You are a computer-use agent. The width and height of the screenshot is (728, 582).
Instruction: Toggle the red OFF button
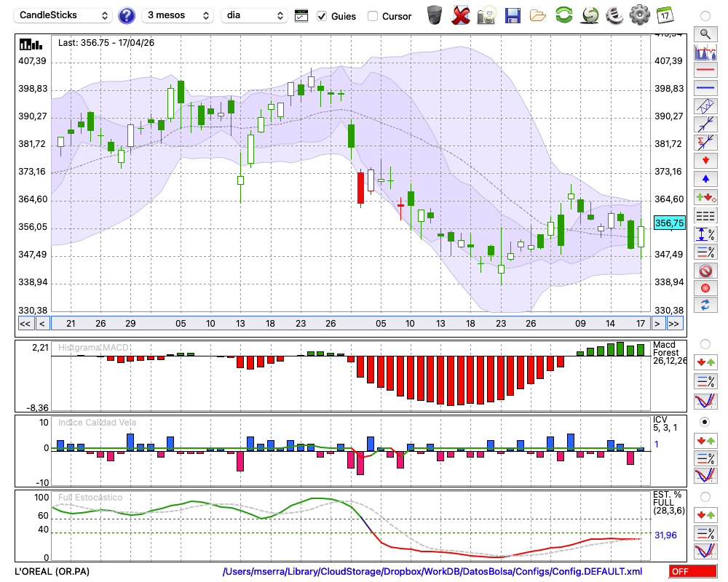pos(693,571)
